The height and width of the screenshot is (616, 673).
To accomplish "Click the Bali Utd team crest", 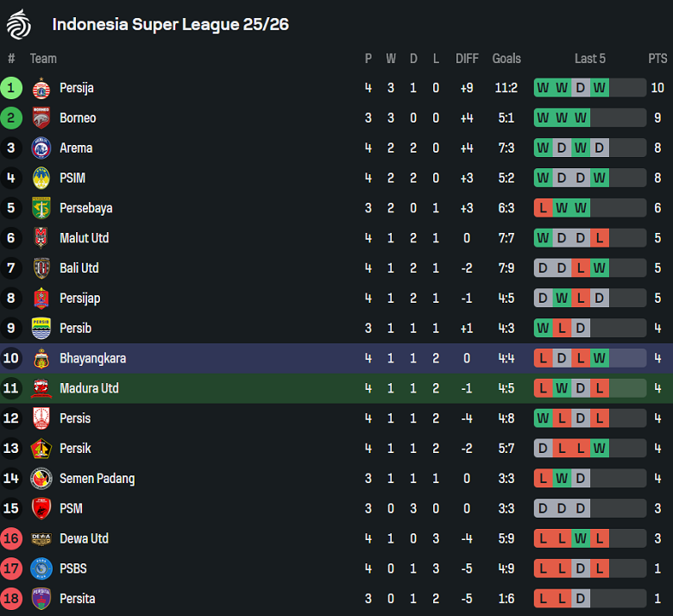I will 41,268.
